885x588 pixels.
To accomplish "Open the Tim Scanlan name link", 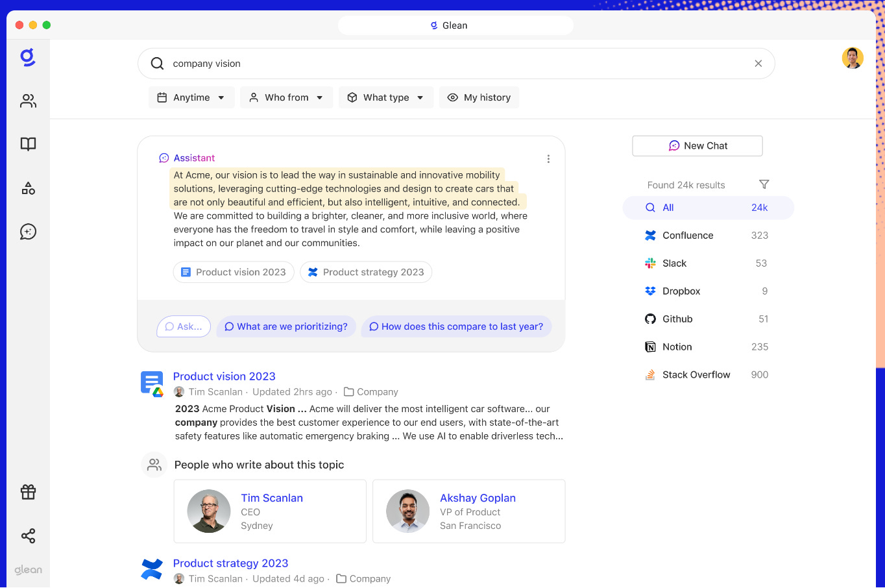I will tap(272, 498).
